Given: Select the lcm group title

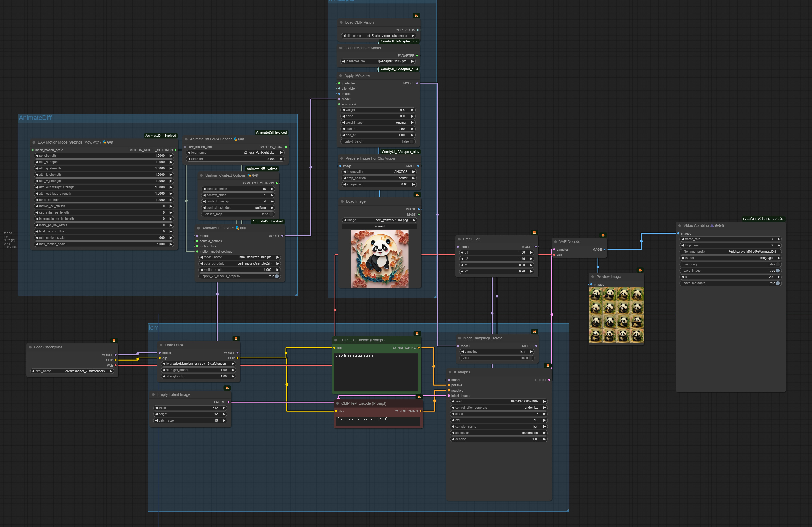Looking at the screenshot, I should (154, 327).
